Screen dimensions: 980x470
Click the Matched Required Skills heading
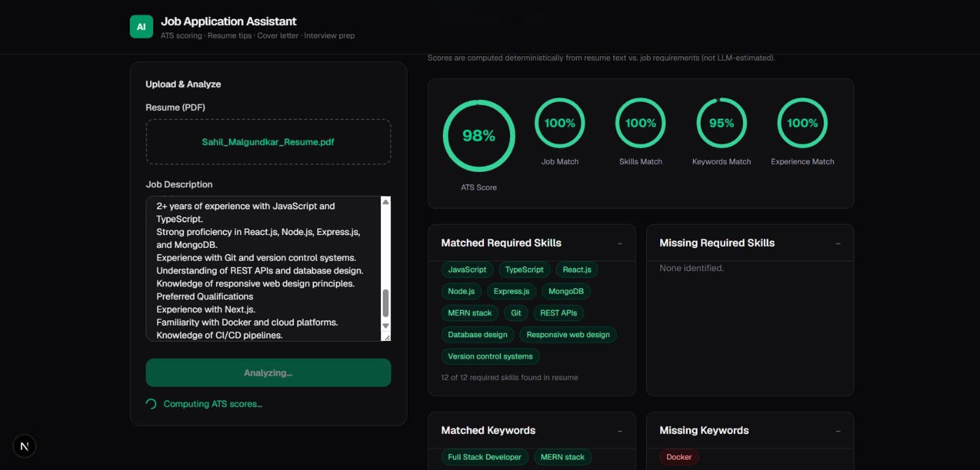pyautogui.click(x=501, y=243)
